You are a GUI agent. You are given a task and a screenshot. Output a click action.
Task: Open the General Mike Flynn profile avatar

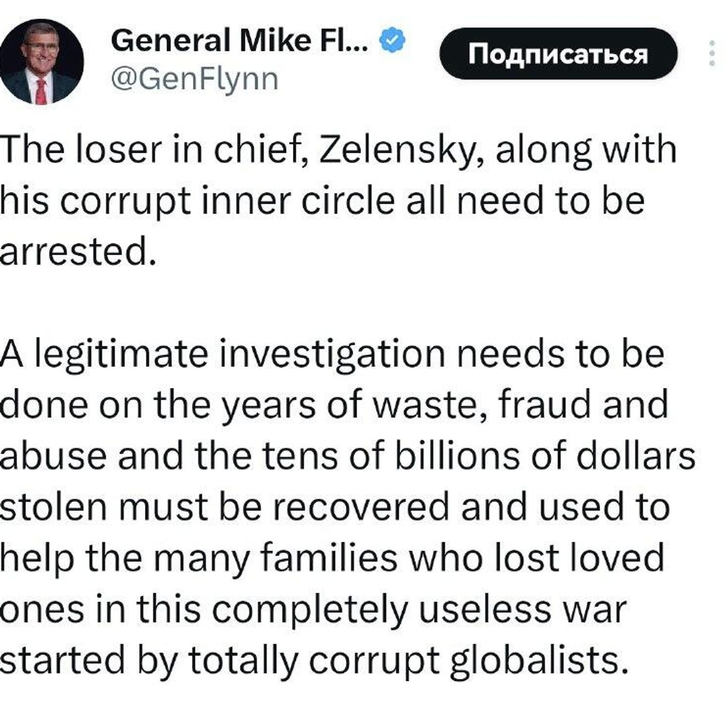[x=41, y=61]
